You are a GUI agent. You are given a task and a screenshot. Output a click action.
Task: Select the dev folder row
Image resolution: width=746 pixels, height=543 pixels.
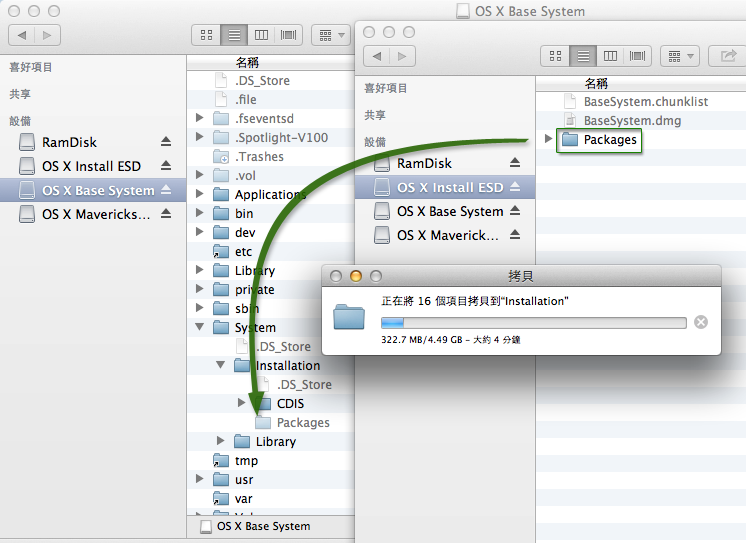coord(271,232)
